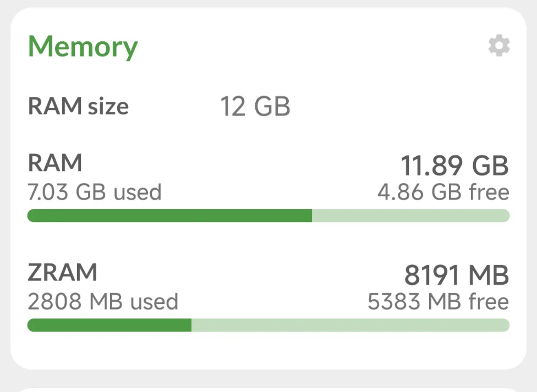The width and height of the screenshot is (537, 392).
Task: Click the filled portion of ZRAM usage bar
Action: point(109,325)
